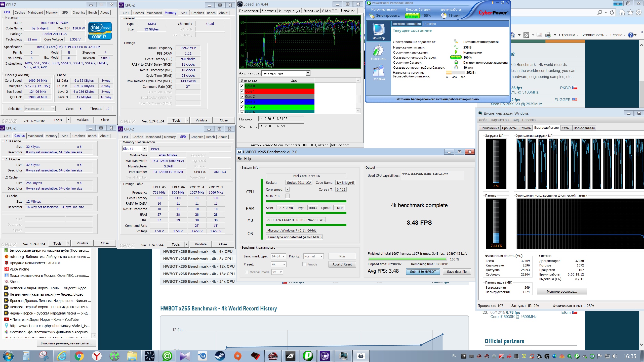This screenshot has width=644, height=362.
Task: Open Processor #1 selection dropdown in CPU-Z
Action: coord(40,109)
